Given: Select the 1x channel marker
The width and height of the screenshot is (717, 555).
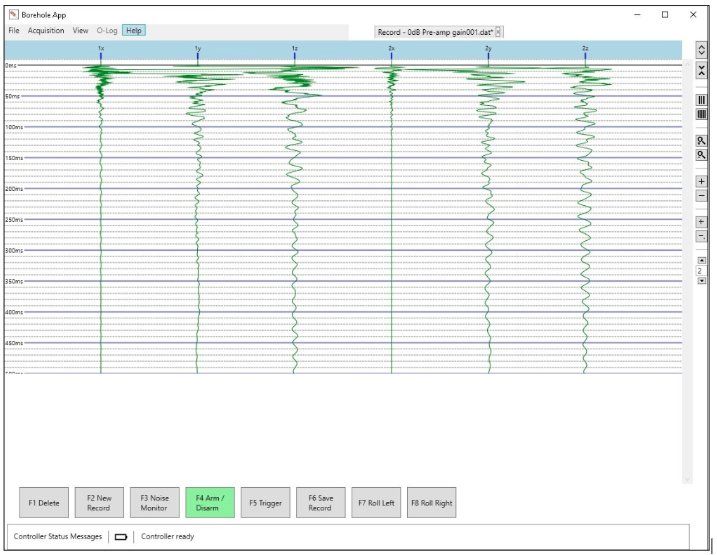Looking at the screenshot, I should click(101, 53).
